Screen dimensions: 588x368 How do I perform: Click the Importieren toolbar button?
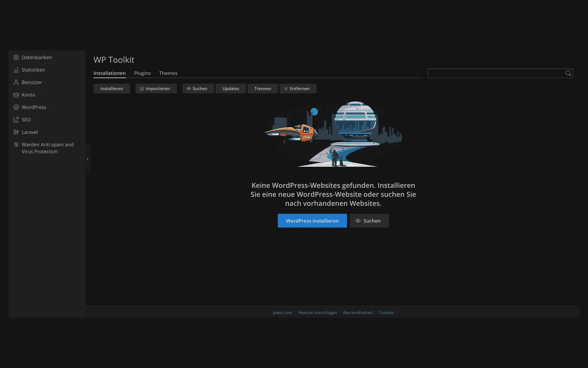click(x=156, y=89)
